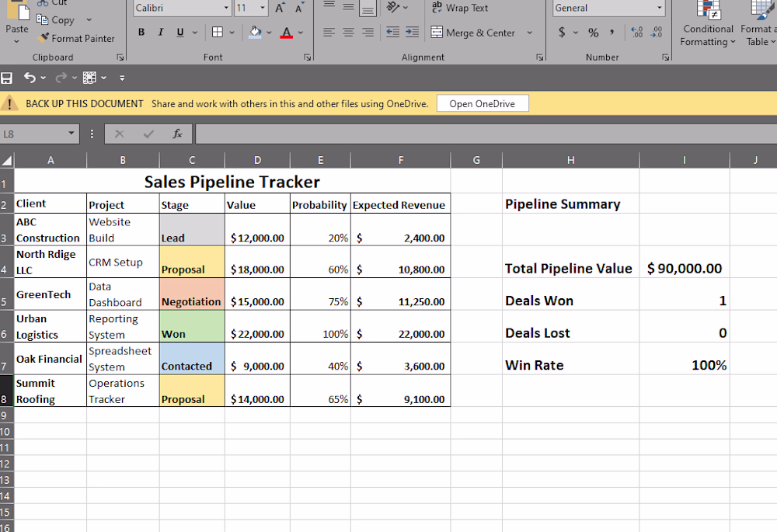Toggle Italic formatting
Viewport: 777px width, 532px height.
coord(161,32)
